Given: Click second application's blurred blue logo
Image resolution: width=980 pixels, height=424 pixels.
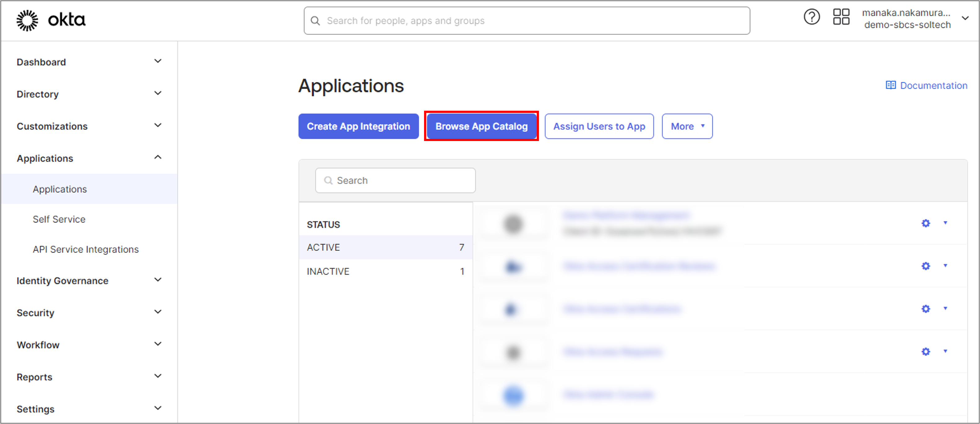Looking at the screenshot, I should click(513, 267).
